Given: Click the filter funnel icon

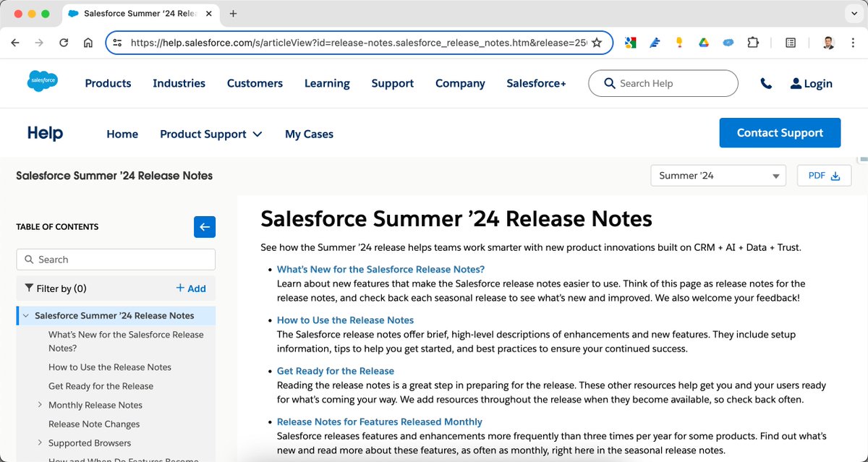Looking at the screenshot, I should coord(30,288).
